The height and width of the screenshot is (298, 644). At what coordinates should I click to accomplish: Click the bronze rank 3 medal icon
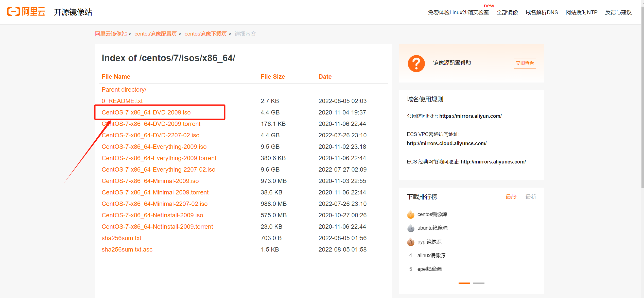click(411, 242)
